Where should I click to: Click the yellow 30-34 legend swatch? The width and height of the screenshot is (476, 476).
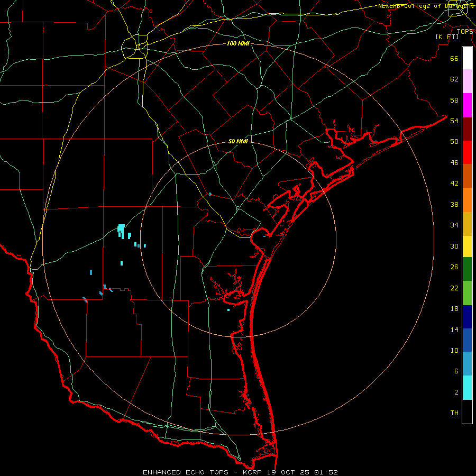click(x=467, y=246)
